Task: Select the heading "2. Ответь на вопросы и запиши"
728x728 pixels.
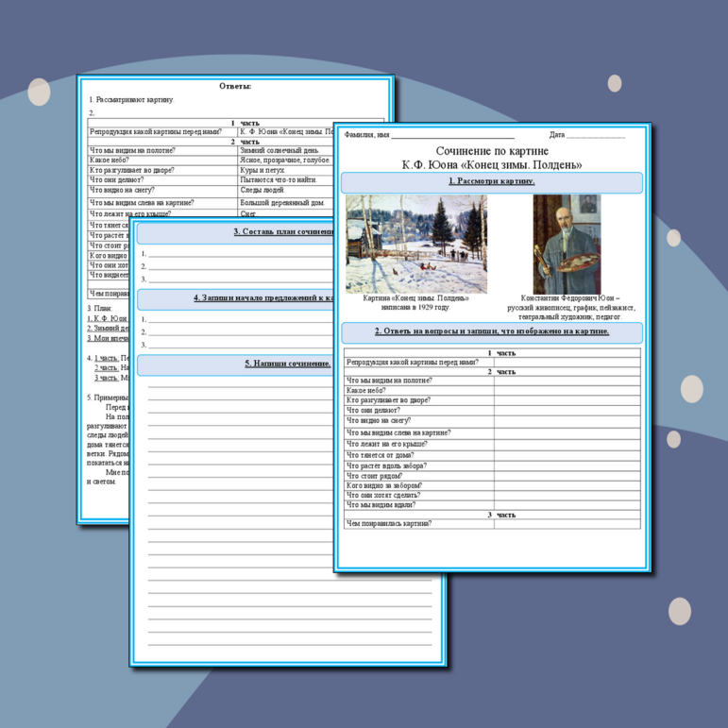Action: pyautogui.click(x=491, y=331)
